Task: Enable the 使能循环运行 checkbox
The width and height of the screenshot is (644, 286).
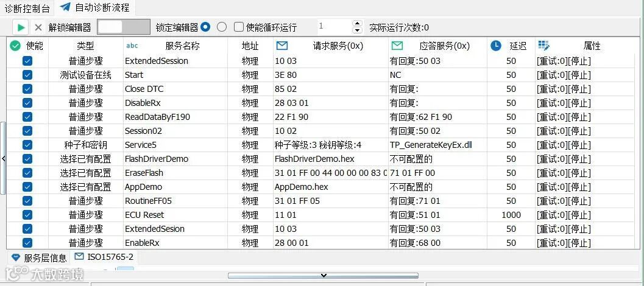Action: (239, 27)
